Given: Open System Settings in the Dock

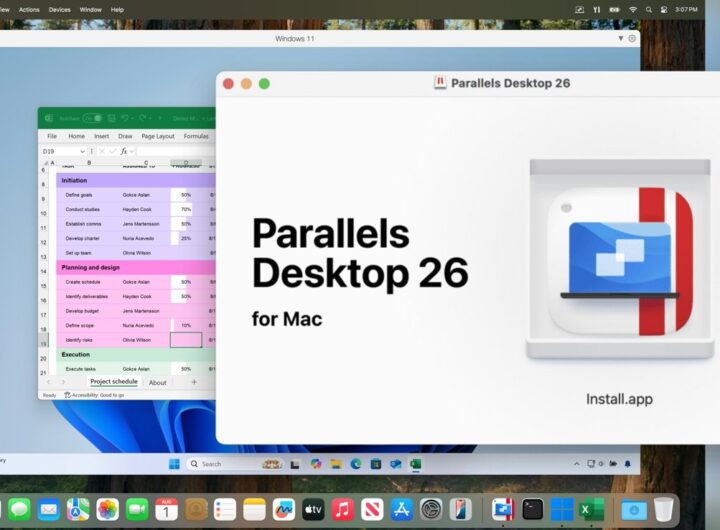Looking at the screenshot, I should pyautogui.click(x=431, y=509).
